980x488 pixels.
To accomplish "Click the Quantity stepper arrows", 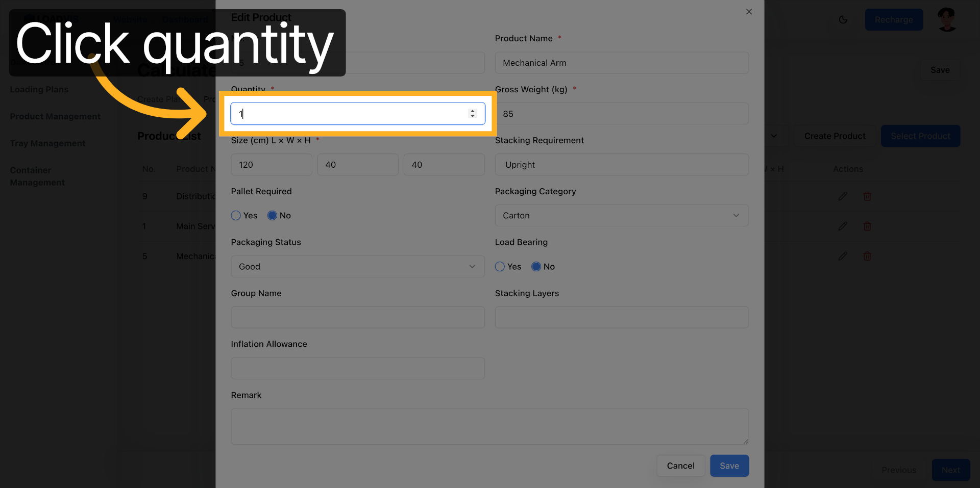I will tap(472, 114).
